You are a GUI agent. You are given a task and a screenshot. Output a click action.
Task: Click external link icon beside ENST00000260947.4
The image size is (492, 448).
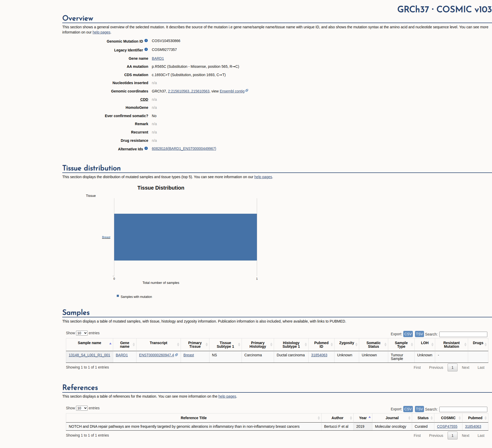click(176, 355)
